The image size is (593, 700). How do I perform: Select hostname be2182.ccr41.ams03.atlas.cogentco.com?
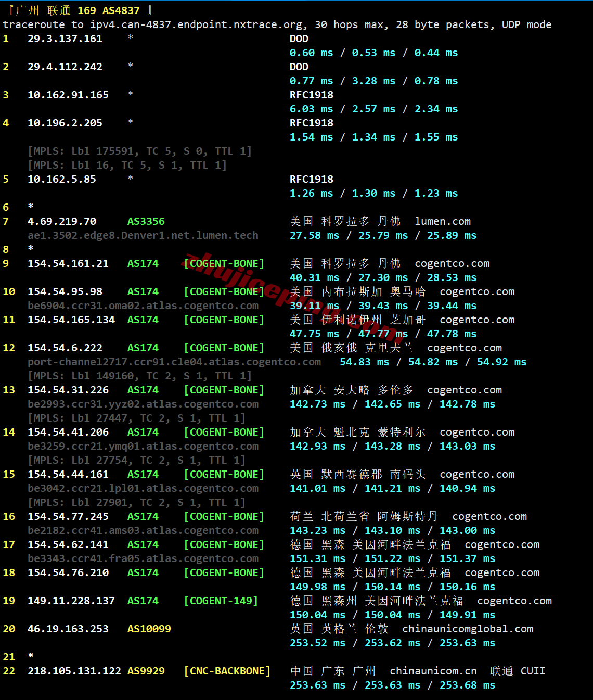143,530
